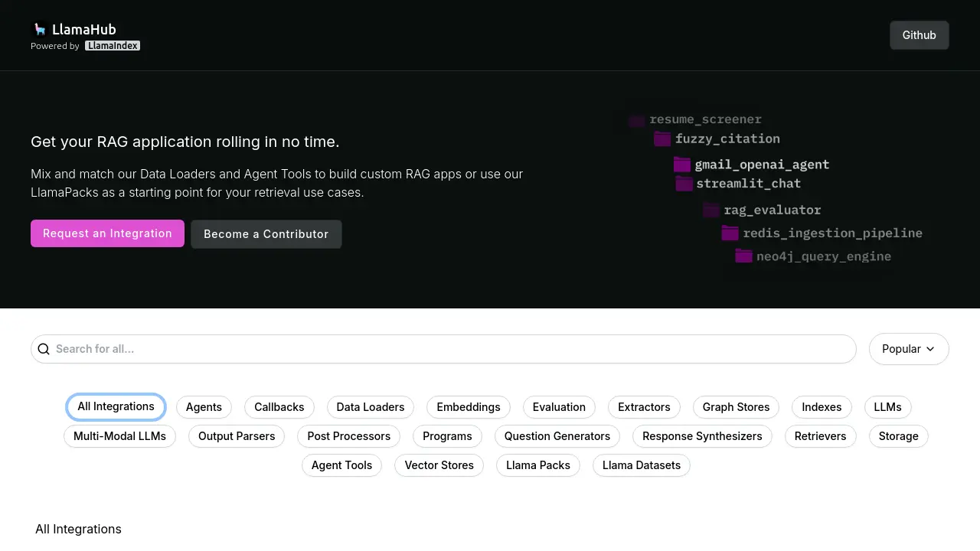Click the streamlit_chat folder icon
This screenshot has width=980, height=551.
pyautogui.click(x=684, y=184)
